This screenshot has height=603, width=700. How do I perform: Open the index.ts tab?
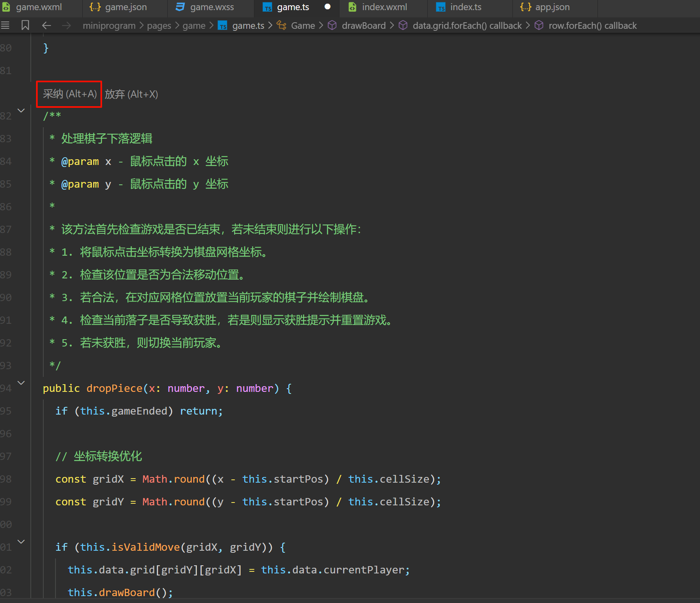(x=465, y=7)
